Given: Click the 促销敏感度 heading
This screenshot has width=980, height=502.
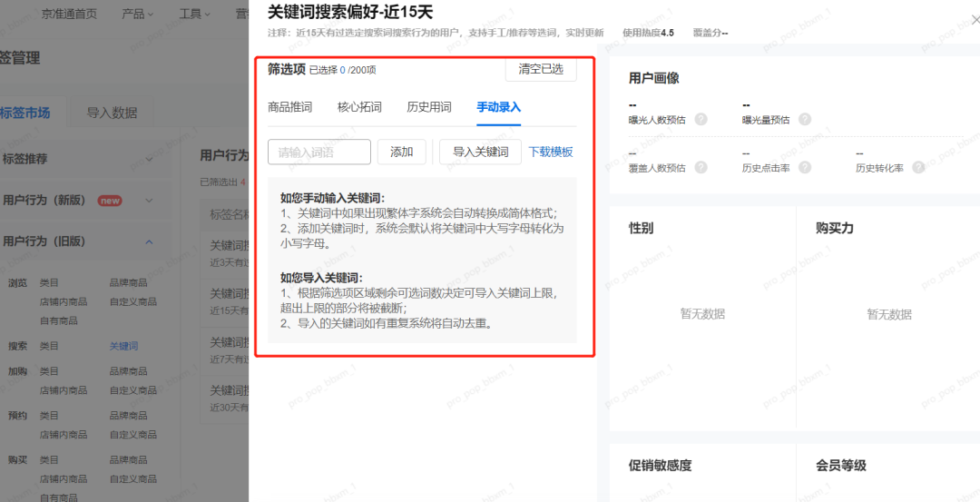Looking at the screenshot, I should tap(660, 466).
